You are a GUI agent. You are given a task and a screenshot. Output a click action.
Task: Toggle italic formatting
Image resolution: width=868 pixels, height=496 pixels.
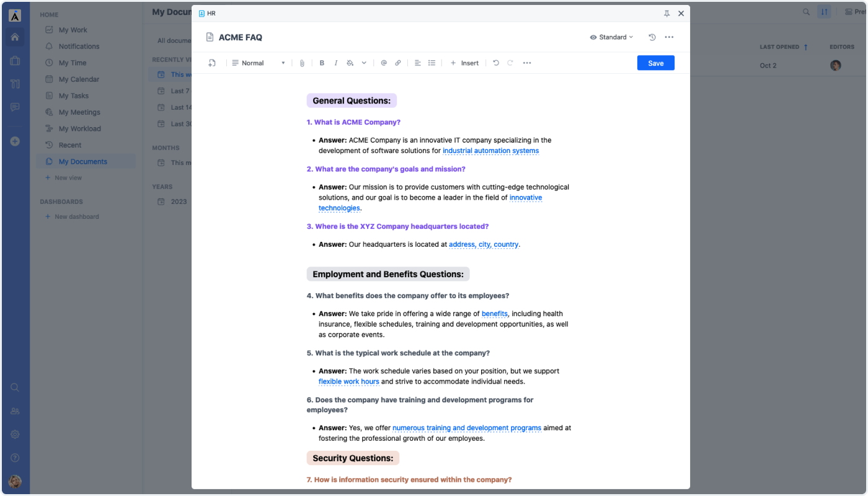336,63
